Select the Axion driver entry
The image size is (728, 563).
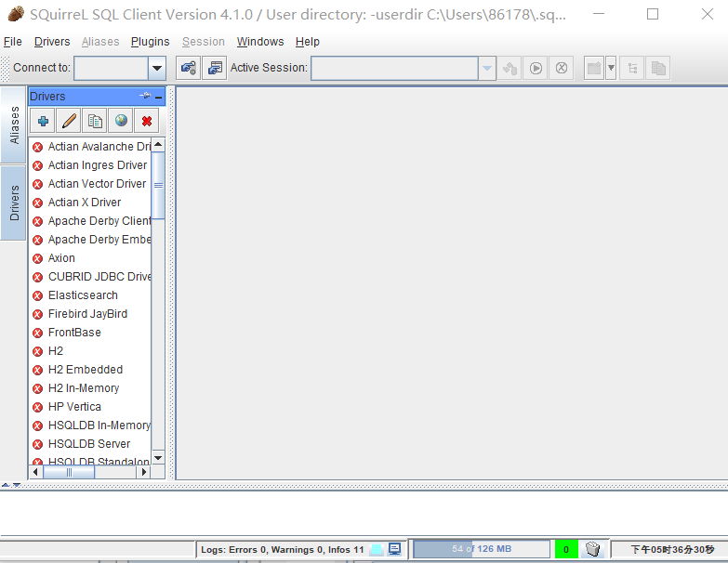[91, 258]
